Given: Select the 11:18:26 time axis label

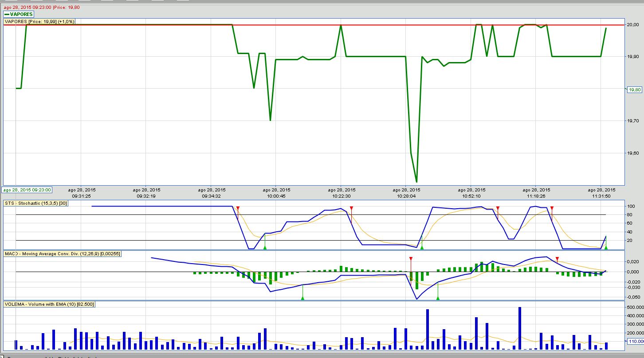Looking at the screenshot, I should 536,195.
